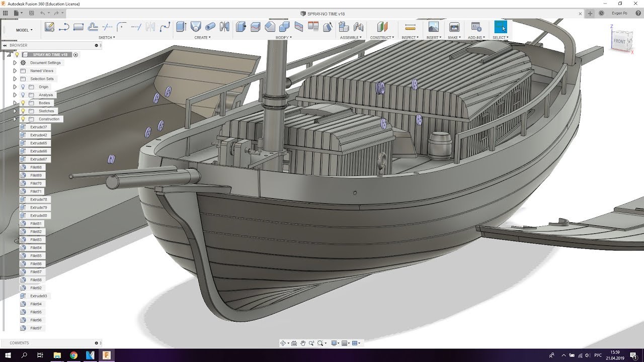Image resolution: width=644 pixels, height=362 pixels.
Task: Open the INSPECT menu
Action: click(410, 38)
